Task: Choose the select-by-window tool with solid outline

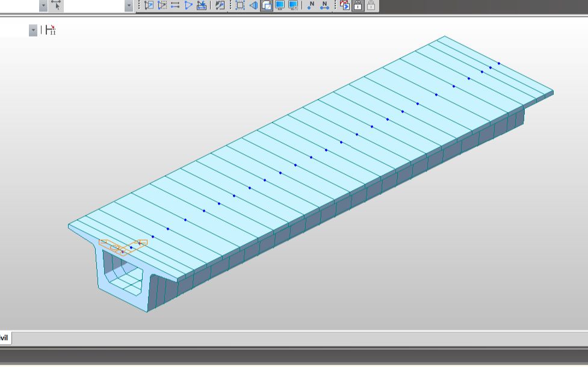Action: point(149,5)
